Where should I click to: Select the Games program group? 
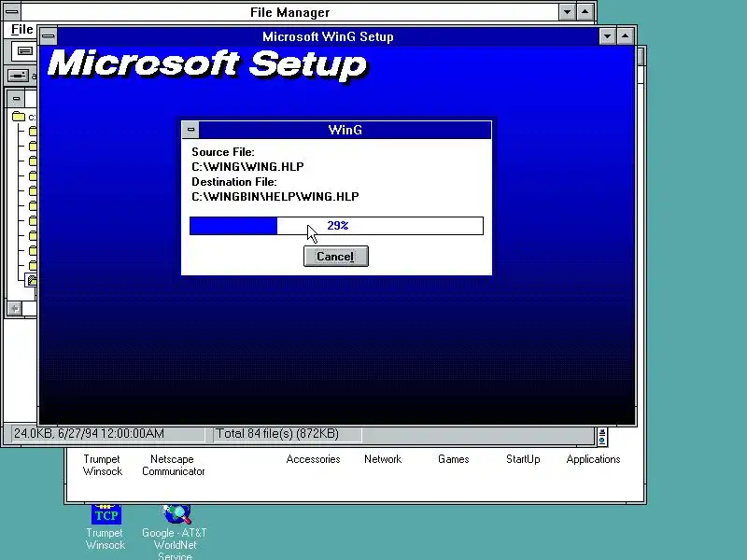[x=453, y=459]
